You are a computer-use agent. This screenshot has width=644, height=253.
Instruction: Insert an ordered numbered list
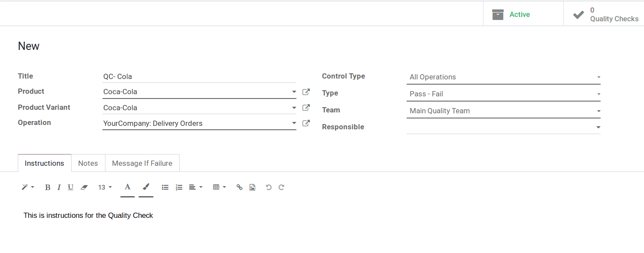[179, 187]
